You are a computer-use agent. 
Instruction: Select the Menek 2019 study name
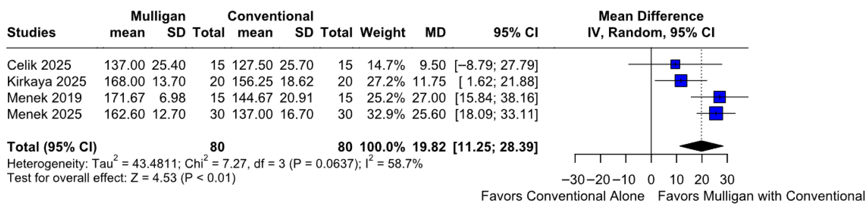[x=44, y=98]
